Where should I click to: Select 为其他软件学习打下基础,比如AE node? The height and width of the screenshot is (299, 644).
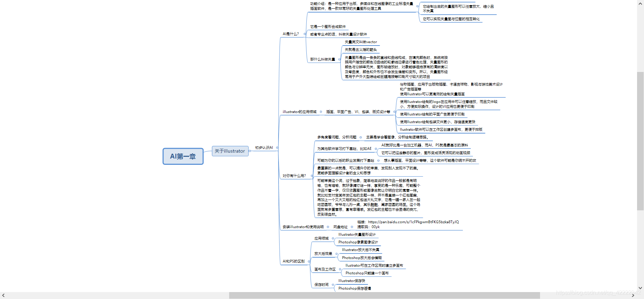click(x=344, y=149)
